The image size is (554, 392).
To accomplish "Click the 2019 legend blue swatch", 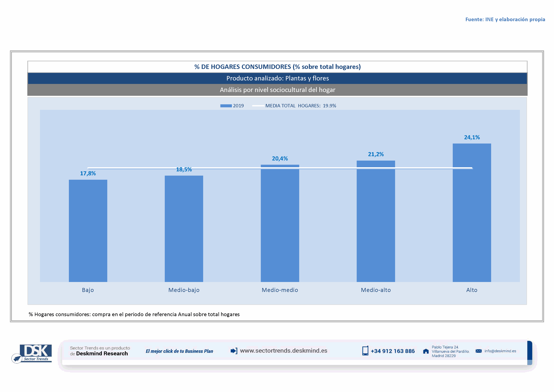I will pos(226,106).
